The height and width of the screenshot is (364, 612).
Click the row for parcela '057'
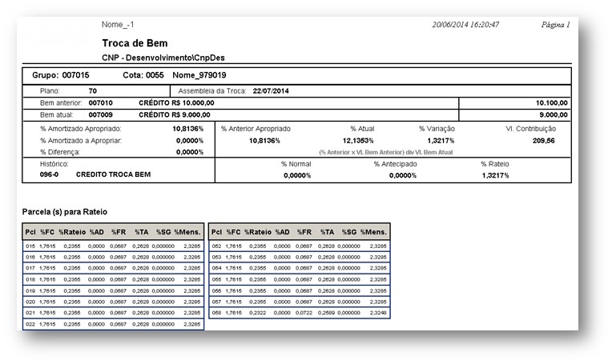[300, 302]
